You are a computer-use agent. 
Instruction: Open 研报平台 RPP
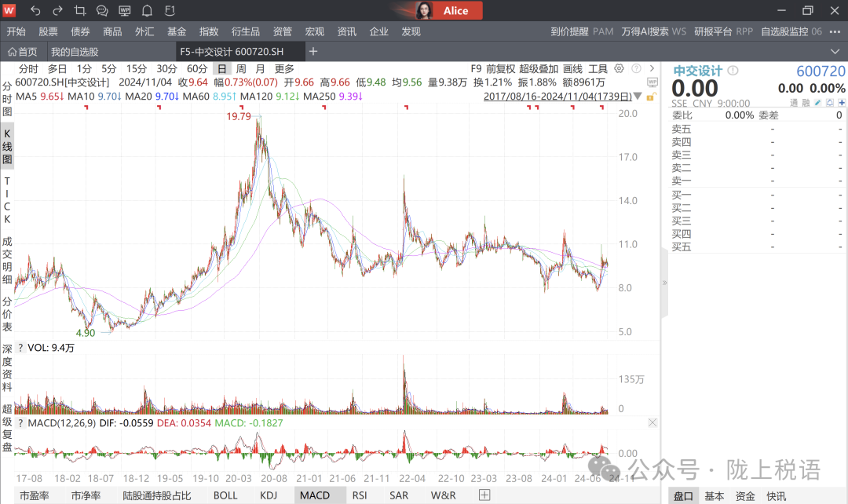(724, 31)
